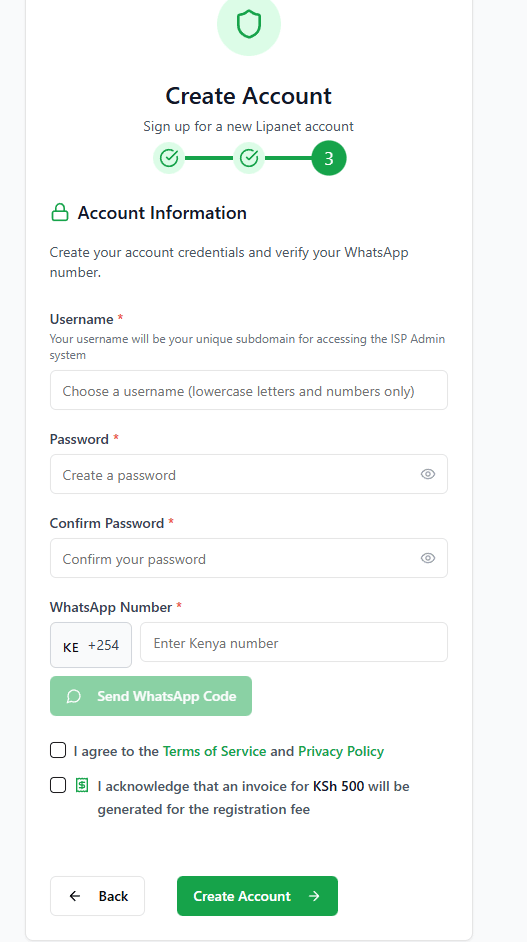
Task: Show password in Confirm your password field
Action: point(428,558)
